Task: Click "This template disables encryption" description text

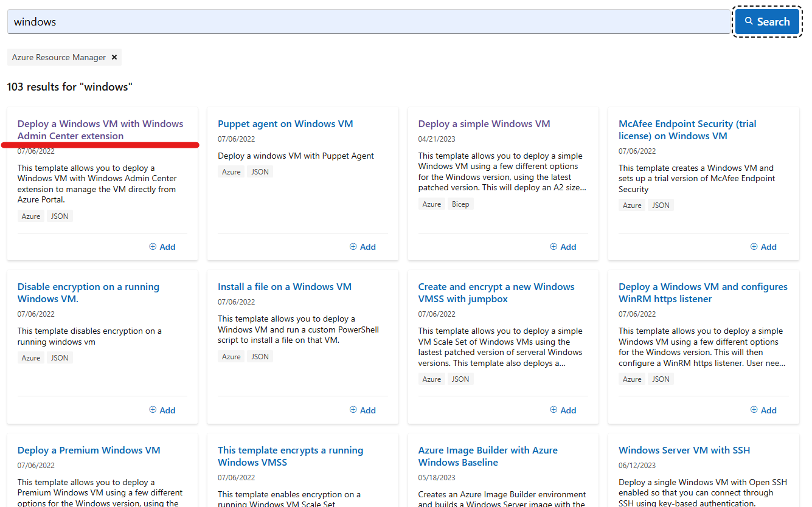Action: (90, 337)
